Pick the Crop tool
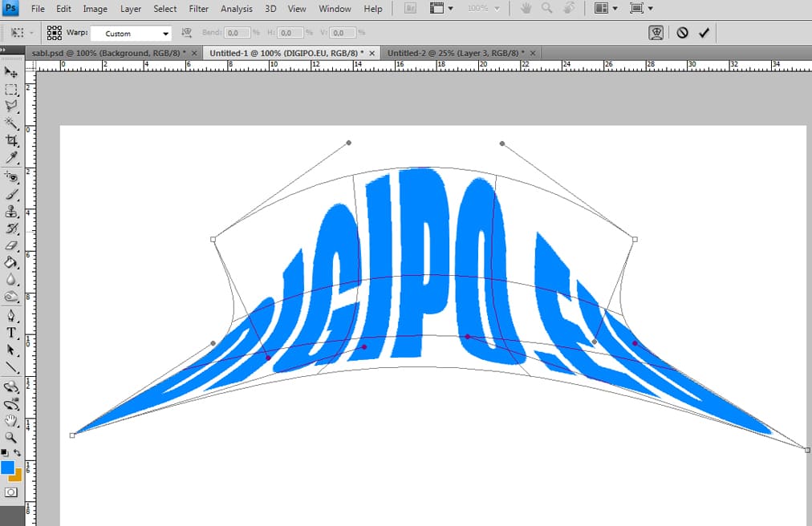This screenshot has height=526, width=812. click(11, 140)
